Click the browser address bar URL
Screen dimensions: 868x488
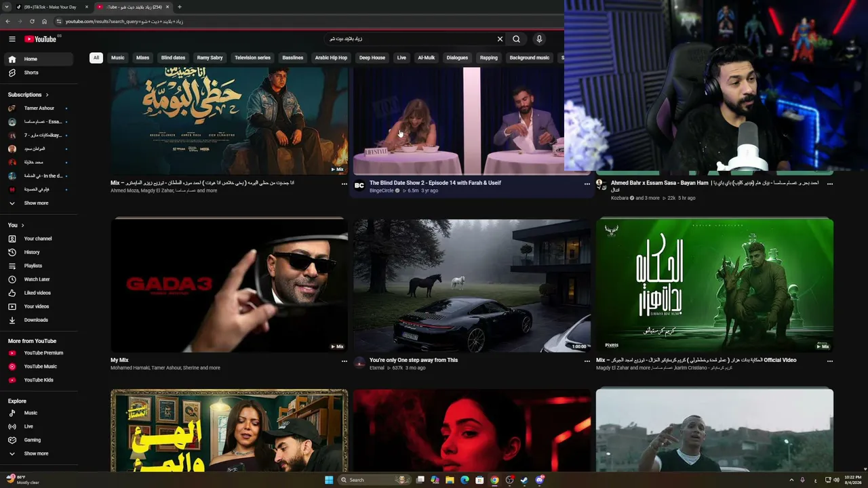point(124,21)
